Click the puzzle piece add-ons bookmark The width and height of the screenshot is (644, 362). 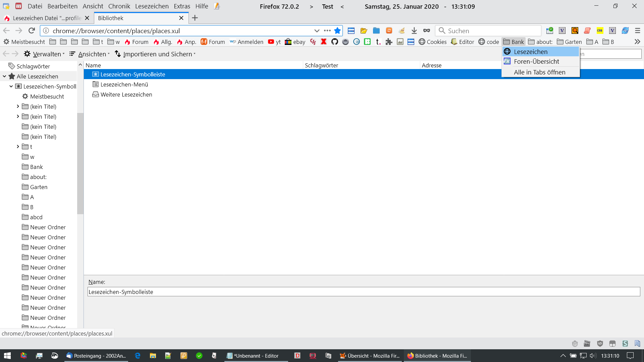pos(389,42)
